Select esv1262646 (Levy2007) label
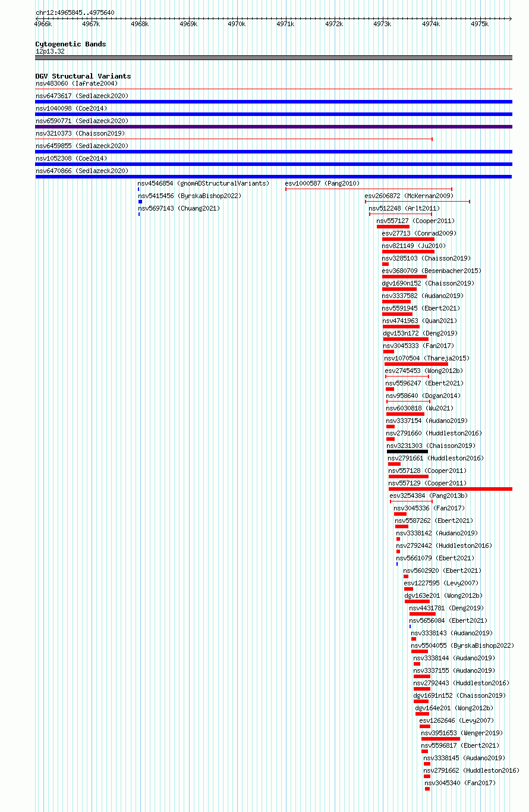The width and height of the screenshot is (529, 812). (456, 720)
